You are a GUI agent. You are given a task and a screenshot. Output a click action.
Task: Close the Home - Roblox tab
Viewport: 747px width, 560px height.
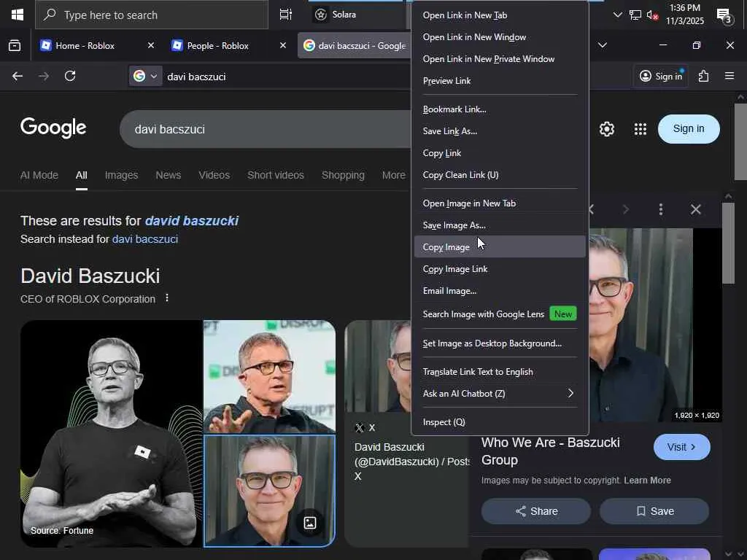[150, 45]
